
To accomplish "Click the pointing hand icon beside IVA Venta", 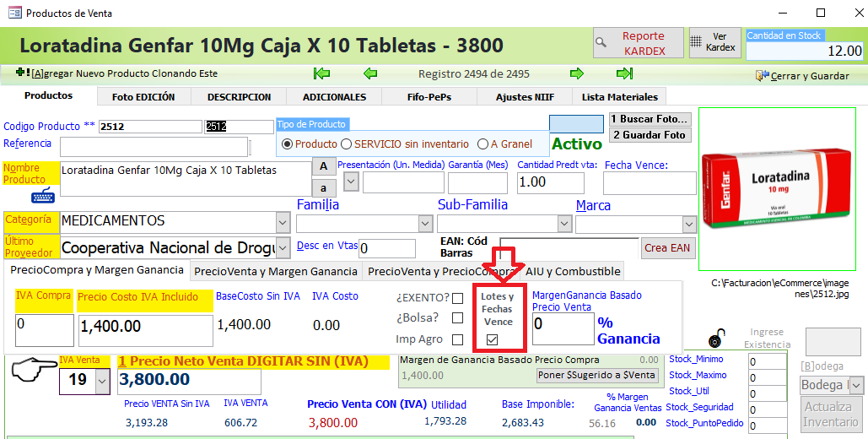I will [34, 371].
